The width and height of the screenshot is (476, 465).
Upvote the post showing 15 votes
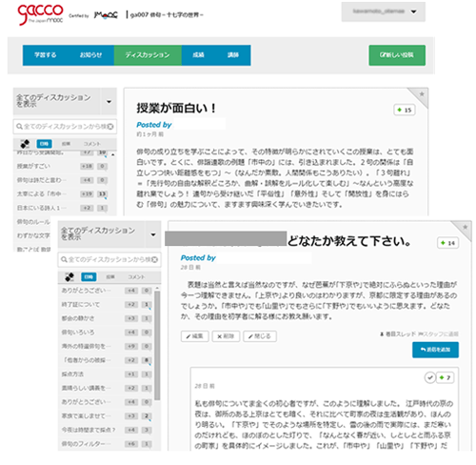pos(405,110)
